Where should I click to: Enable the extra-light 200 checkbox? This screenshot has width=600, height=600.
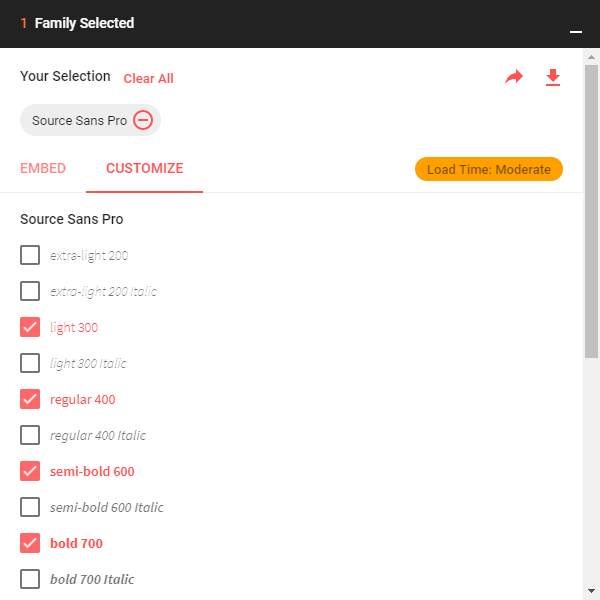coord(30,255)
